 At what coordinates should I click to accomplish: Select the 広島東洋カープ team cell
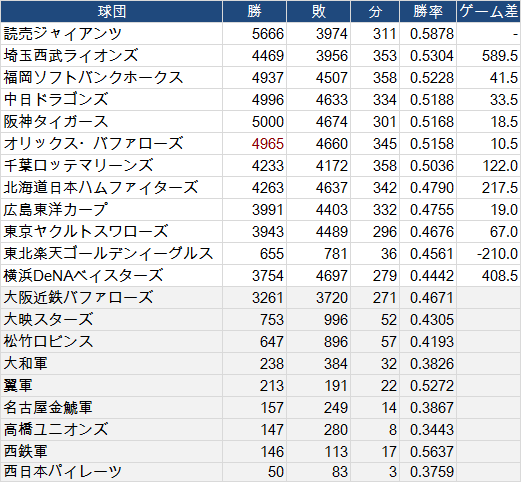point(112,210)
